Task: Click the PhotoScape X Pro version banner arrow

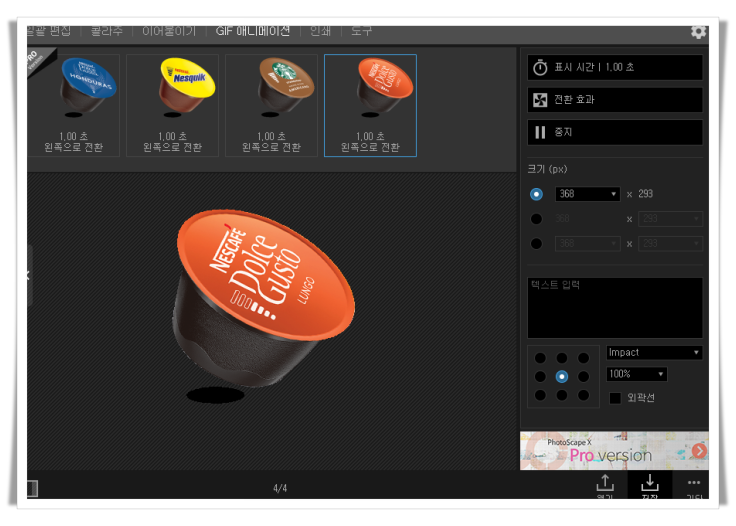Action: tap(699, 451)
